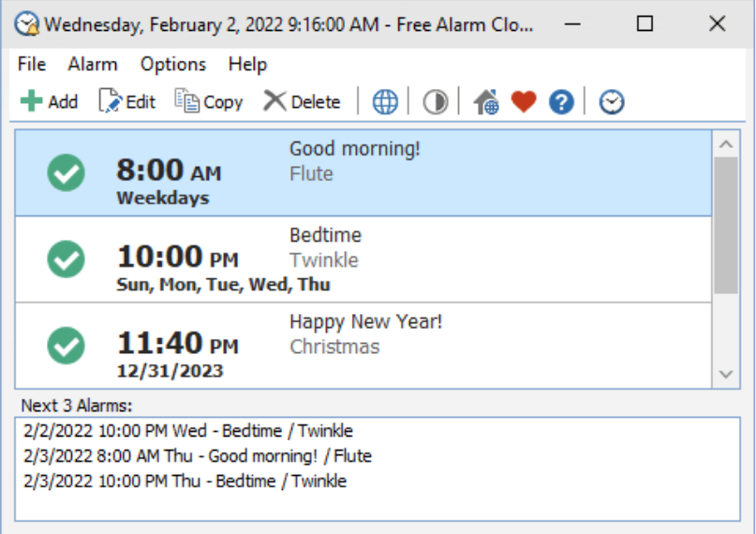Open the Options menu
756x534 pixels.
(x=173, y=64)
